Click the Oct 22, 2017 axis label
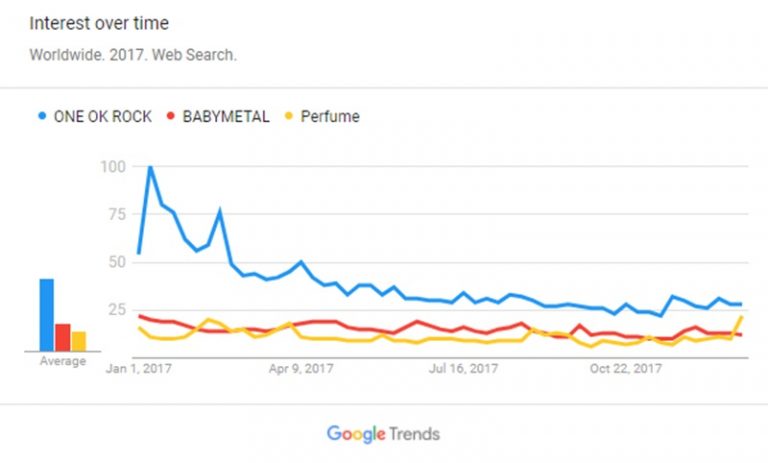The width and height of the screenshot is (768, 463). tap(625, 368)
